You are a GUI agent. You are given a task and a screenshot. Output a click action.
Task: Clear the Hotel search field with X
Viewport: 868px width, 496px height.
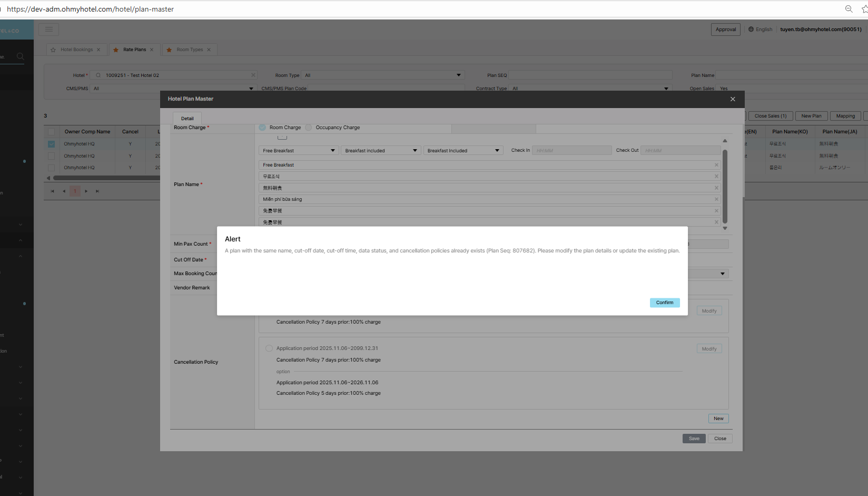tap(253, 75)
